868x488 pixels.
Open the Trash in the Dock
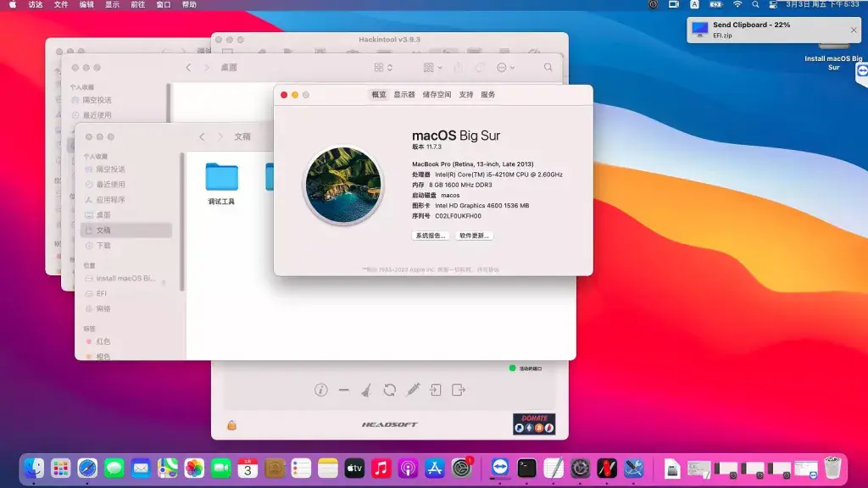tap(832, 469)
